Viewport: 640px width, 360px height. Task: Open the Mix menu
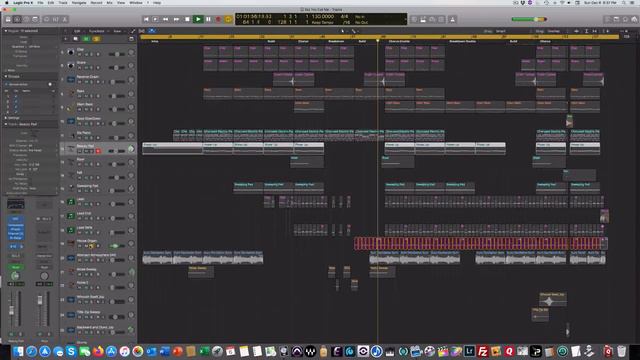pos(109,2)
